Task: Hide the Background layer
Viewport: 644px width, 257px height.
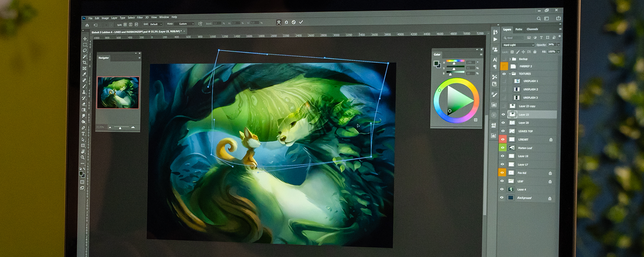Action: 501,198
